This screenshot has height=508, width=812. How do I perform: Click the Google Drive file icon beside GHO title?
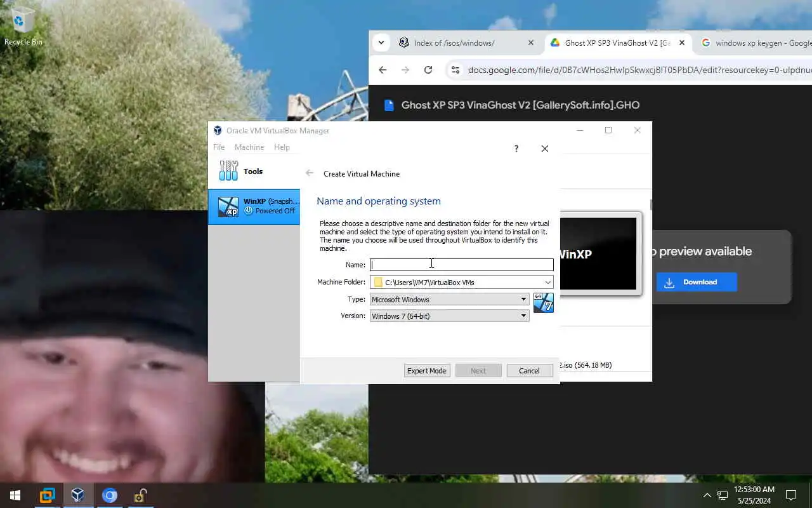pyautogui.click(x=390, y=105)
